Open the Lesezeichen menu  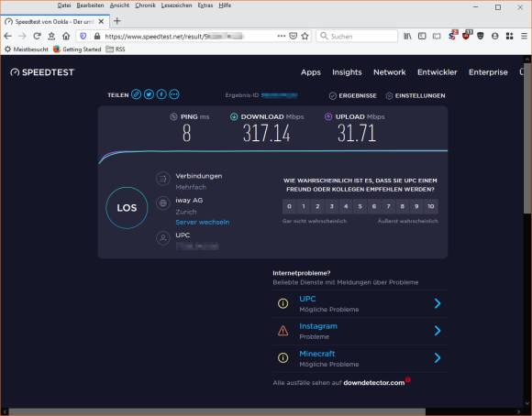[x=176, y=5]
